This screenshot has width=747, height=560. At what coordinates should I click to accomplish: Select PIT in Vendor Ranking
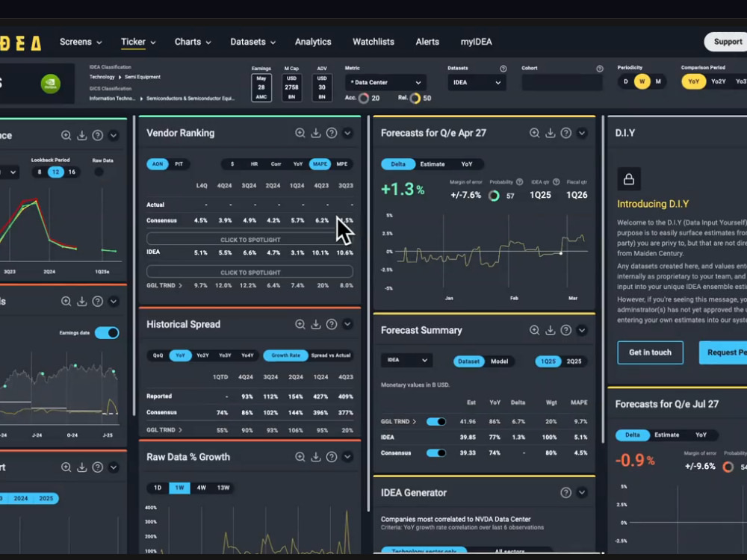(179, 164)
